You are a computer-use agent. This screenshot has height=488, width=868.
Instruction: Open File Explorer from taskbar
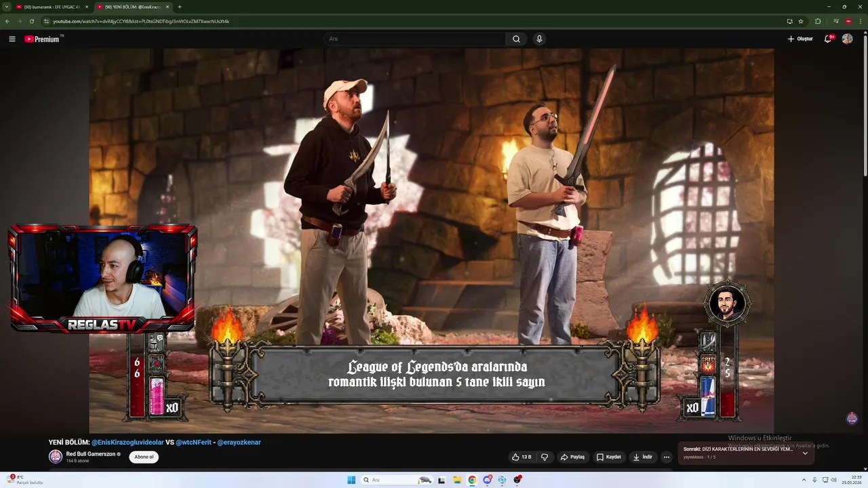click(457, 480)
